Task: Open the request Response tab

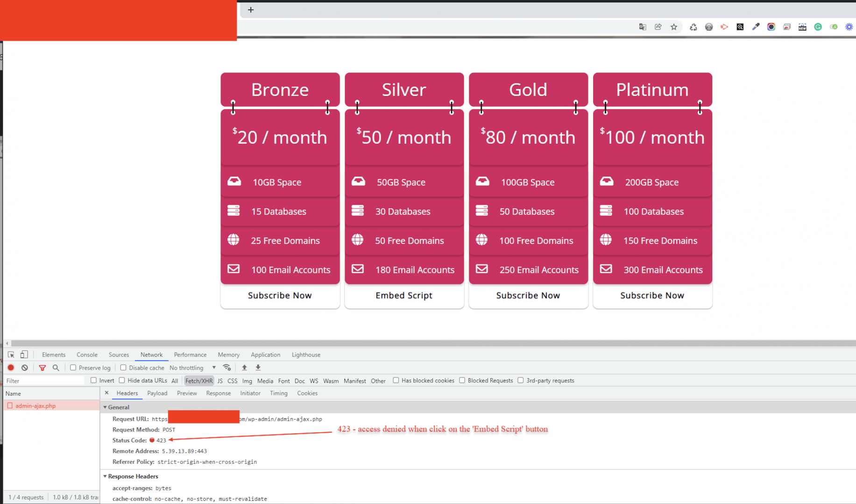Action: [x=219, y=393]
